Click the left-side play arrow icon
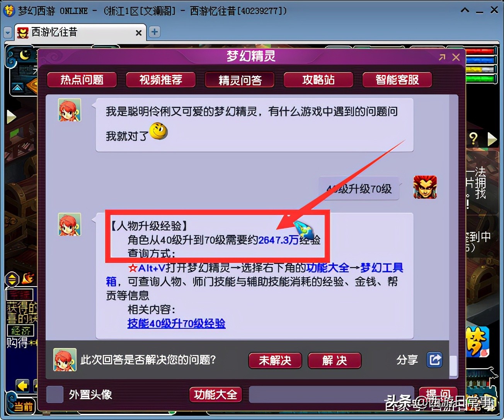This screenshot has height=420, width=504. pos(12,116)
